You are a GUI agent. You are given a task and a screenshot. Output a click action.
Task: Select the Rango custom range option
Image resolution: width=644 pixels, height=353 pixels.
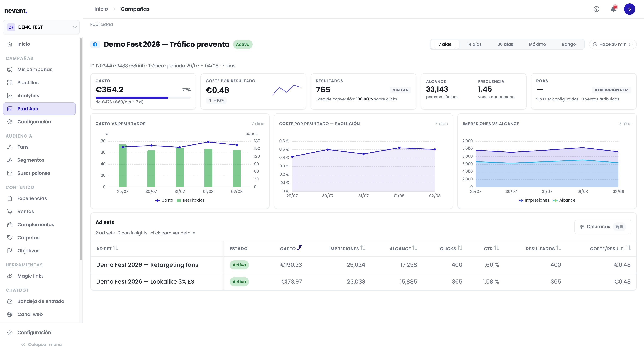[x=569, y=45]
